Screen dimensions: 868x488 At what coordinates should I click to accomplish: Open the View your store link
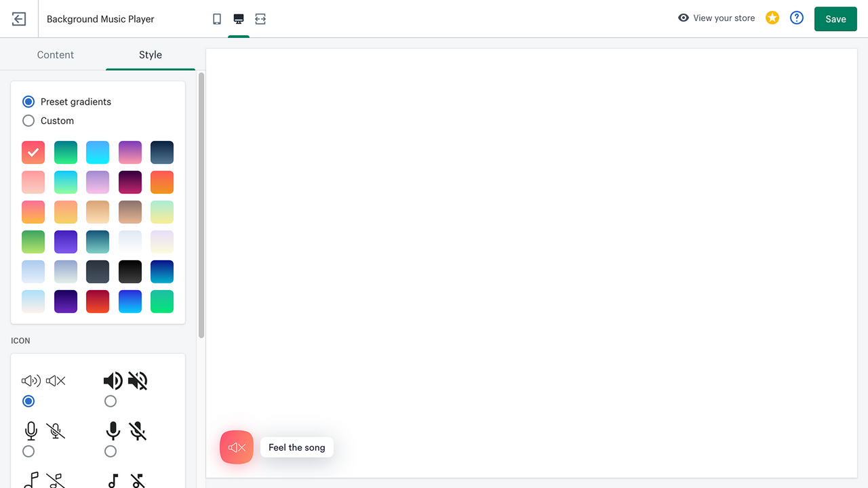[724, 18]
